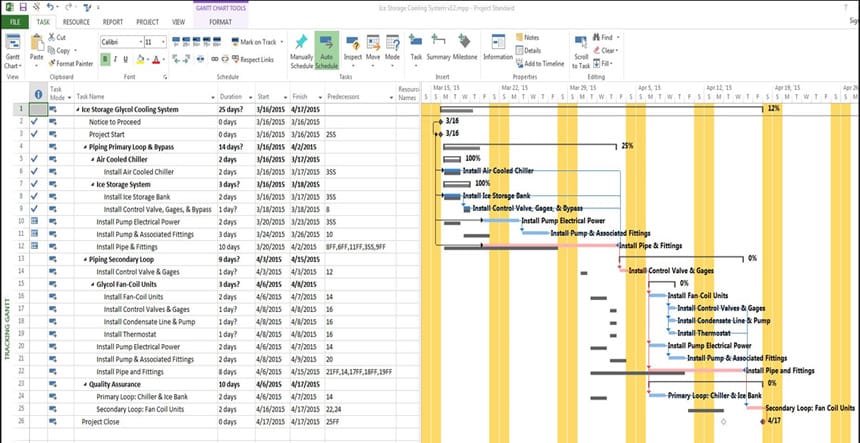860x443 pixels.
Task: Open the FILE tab
Action: 15,22
